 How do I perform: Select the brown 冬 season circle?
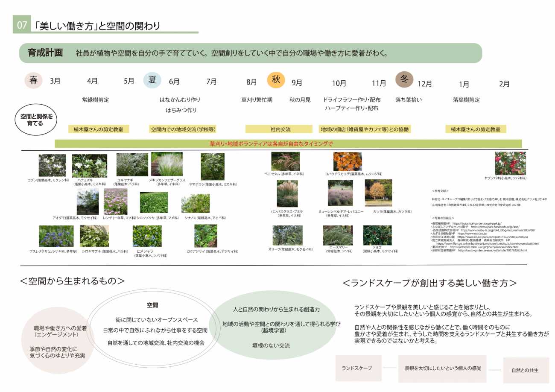[404, 80]
